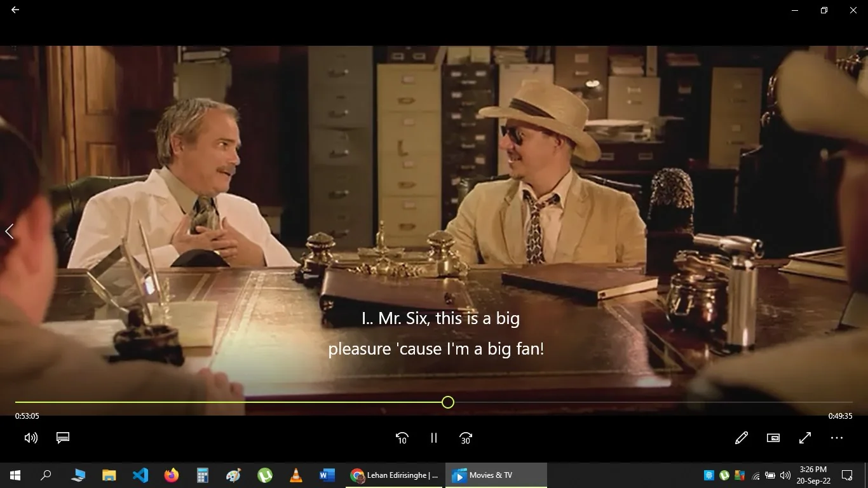This screenshot has height=488, width=868.
Task: Open the volume control in the player
Action: [31, 438]
